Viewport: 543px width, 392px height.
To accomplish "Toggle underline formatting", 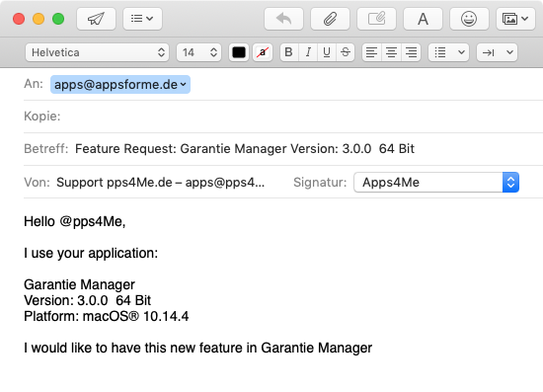I will coord(327,52).
